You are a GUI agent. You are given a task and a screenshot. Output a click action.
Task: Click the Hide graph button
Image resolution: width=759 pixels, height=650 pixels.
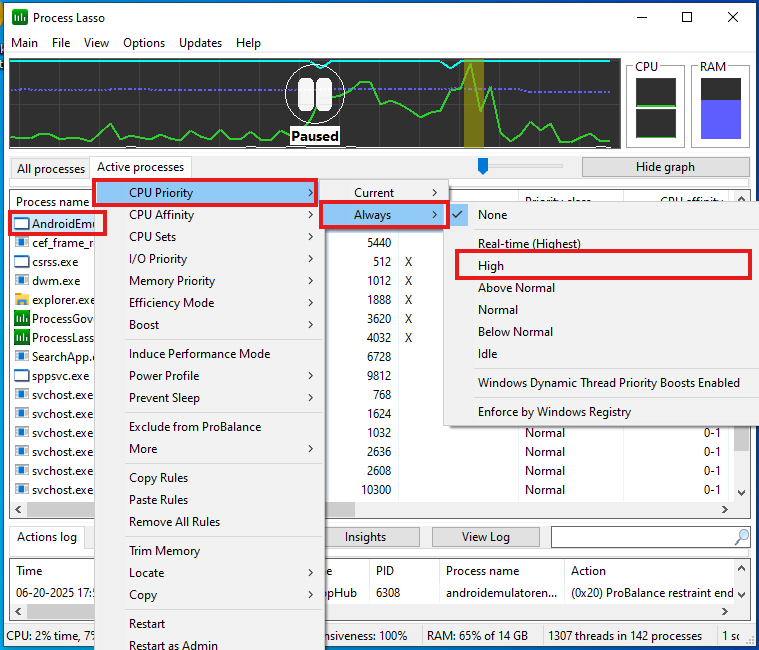[x=665, y=167]
